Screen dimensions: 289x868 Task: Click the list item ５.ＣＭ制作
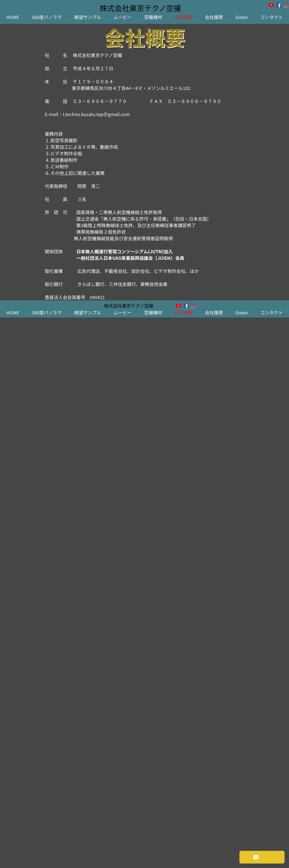tap(57, 167)
